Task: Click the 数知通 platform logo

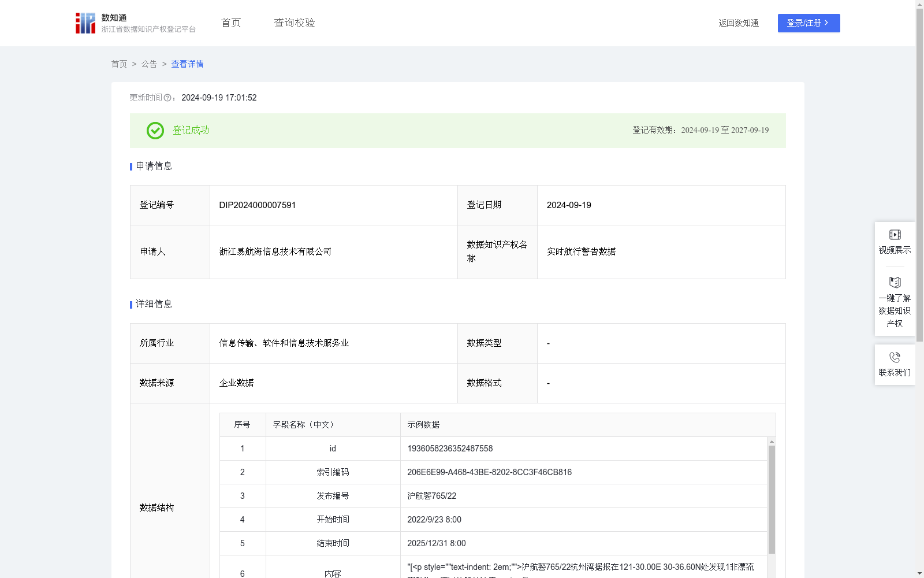Action: click(85, 23)
